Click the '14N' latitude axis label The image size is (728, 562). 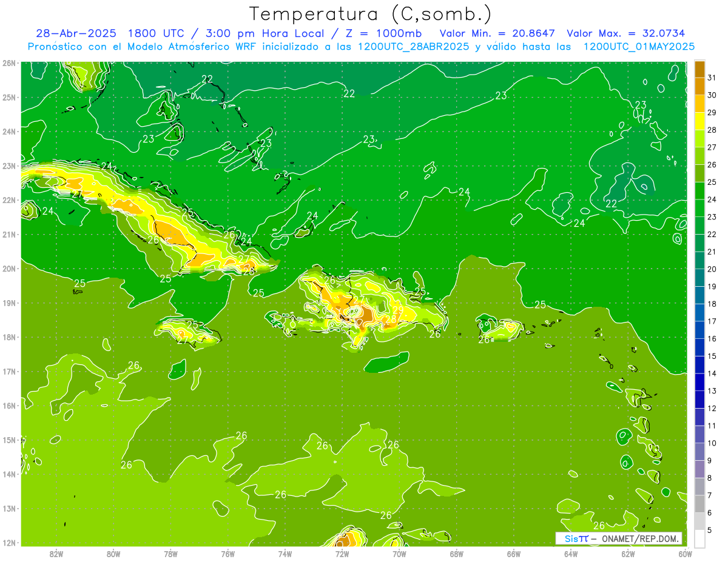pos(9,474)
